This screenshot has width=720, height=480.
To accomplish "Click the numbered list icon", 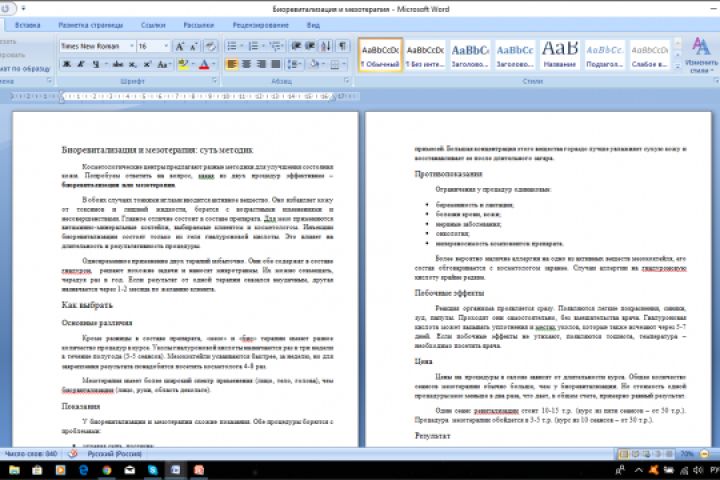I will [x=253, y=46].
